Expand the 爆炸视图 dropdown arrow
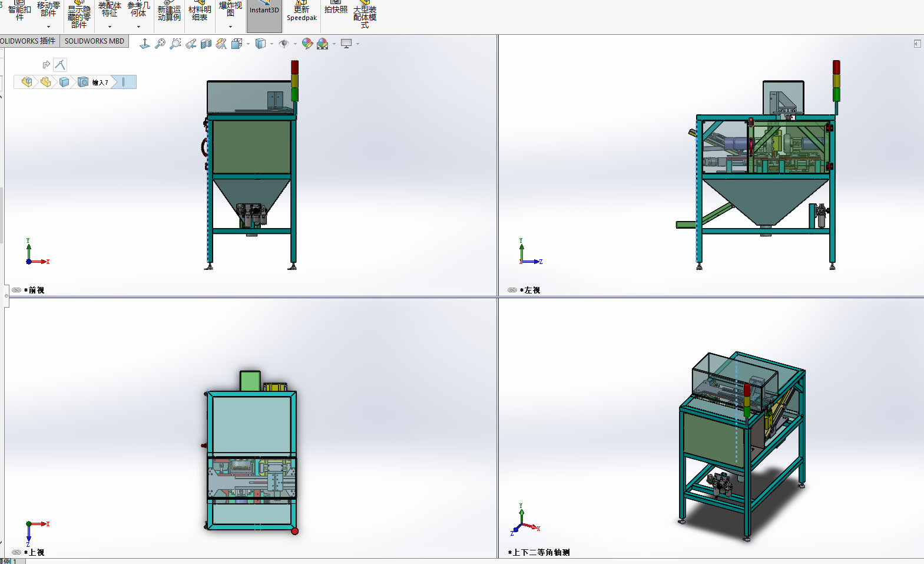Viewport: 924px width, 564px height. point(230,27)
